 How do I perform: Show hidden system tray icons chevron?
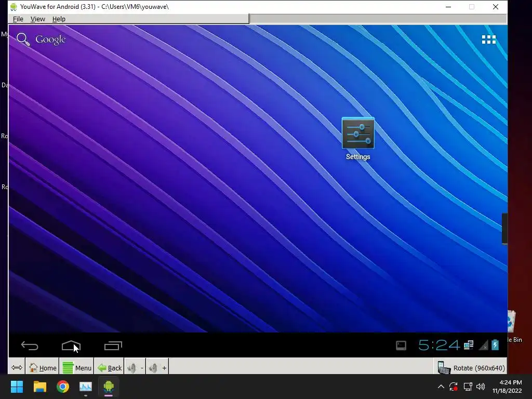(441, 387)
